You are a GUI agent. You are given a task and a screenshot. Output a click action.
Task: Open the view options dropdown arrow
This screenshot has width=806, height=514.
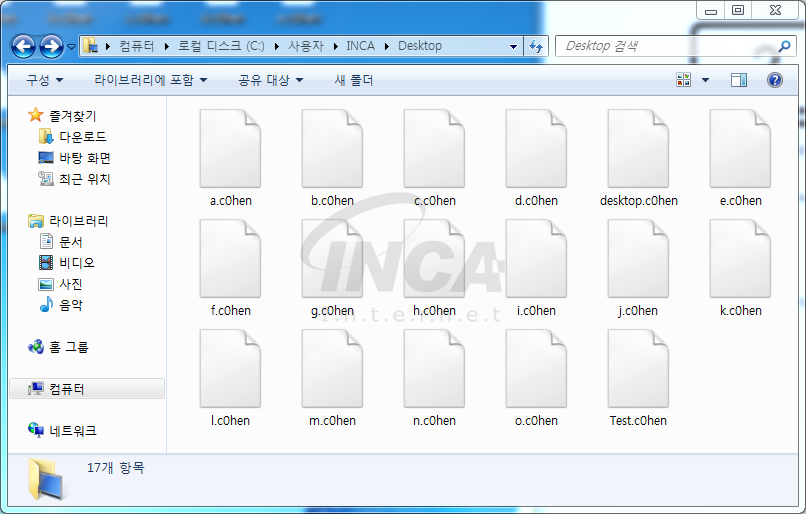(705, 80)
